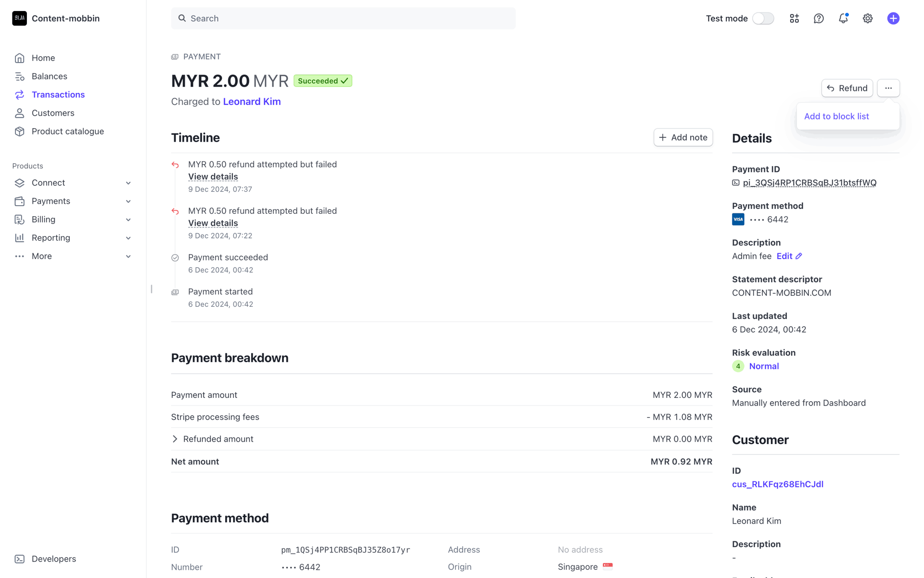Image resolution: width=924 pixels, height=578 pixels.
Task: Click the More ellipsis icon in sidebar
Action: tap(19, 256)
